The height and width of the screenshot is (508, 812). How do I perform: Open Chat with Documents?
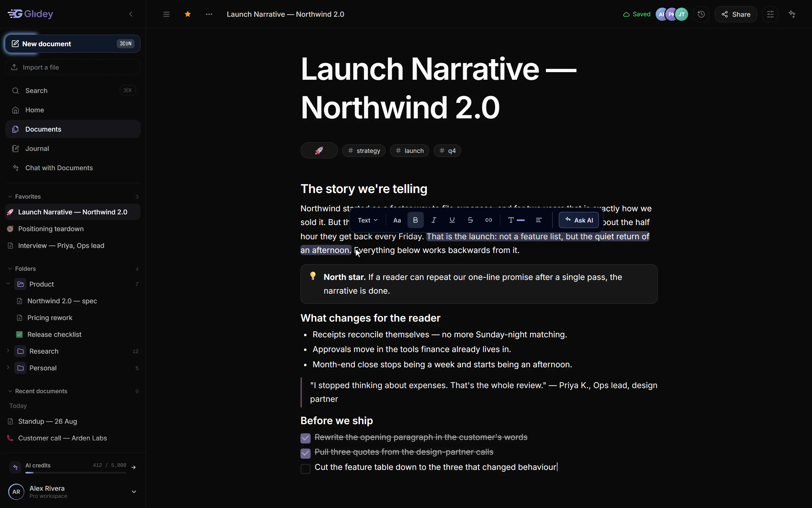tap(73, 168)
